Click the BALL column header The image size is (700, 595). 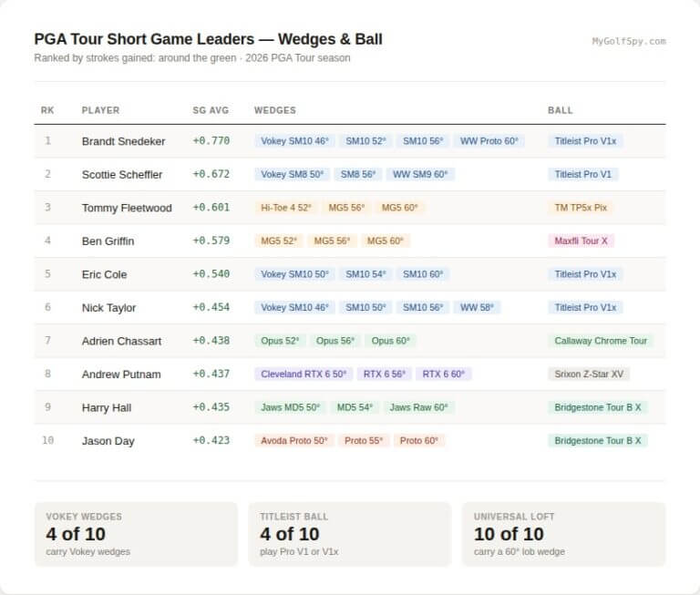coord(561,110)
